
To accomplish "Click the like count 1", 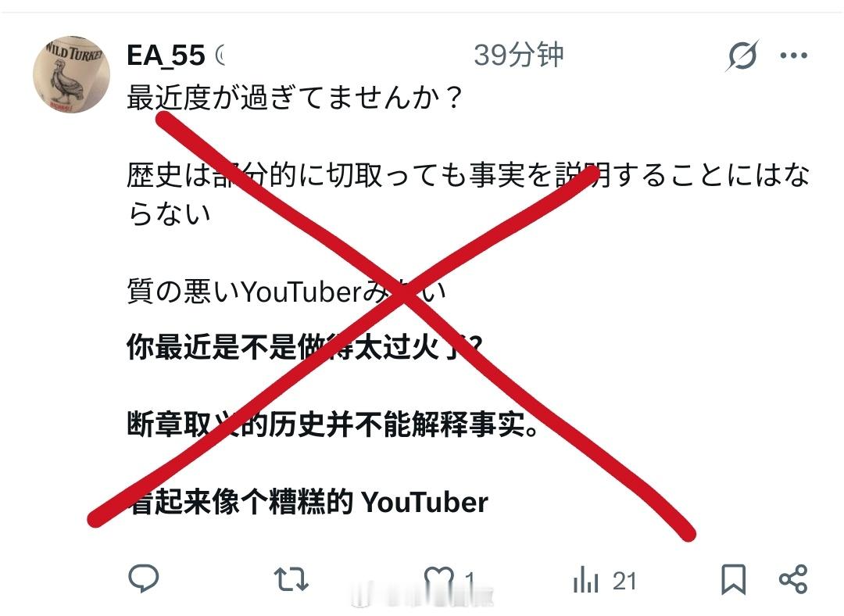I will (x=470, y=581).
